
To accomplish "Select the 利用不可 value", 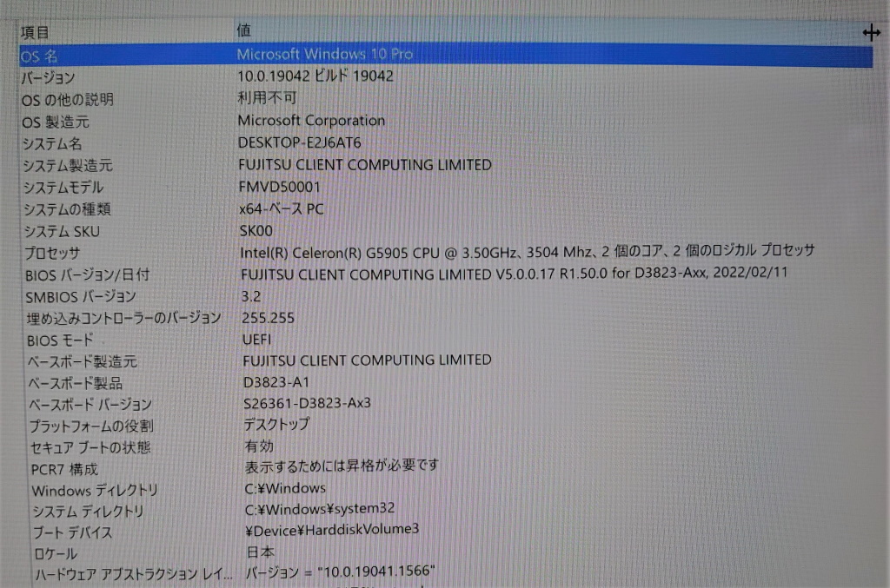I will [267, 98].
